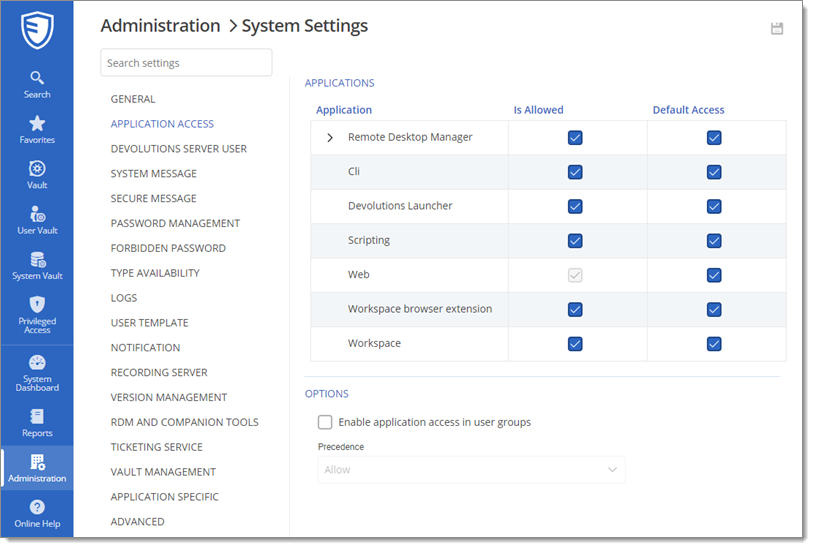Toggle Is Allowed for Devolutions Launcher
The height and width of the screenshot is (548, 813).
pyautogui.click(x=575, y=206)
